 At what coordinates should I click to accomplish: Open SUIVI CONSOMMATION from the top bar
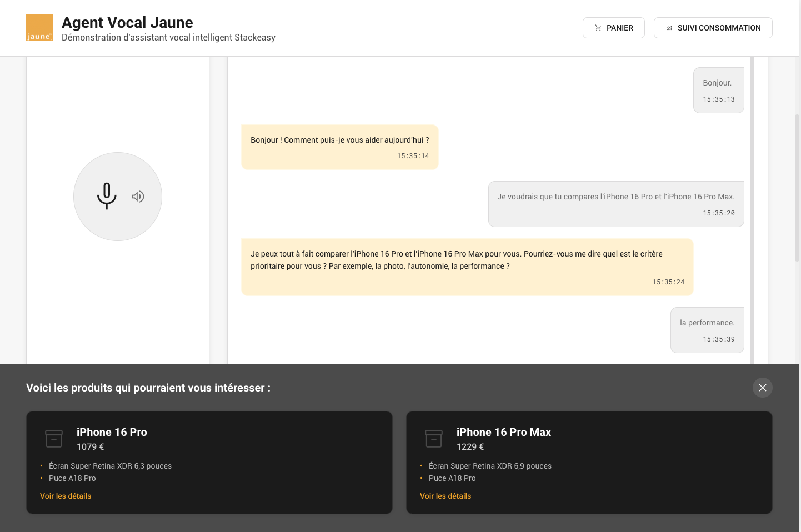[713, 27]
